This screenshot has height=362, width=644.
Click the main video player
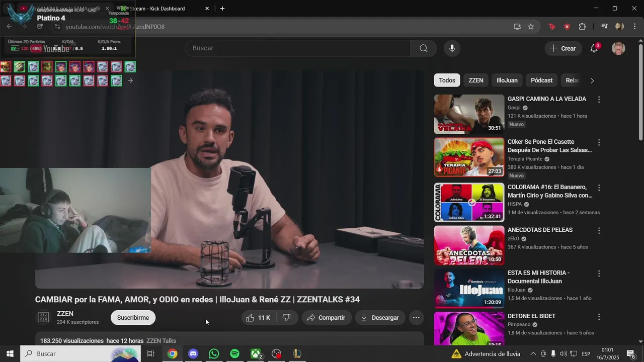pyautogui.click(x=229, y=178)
